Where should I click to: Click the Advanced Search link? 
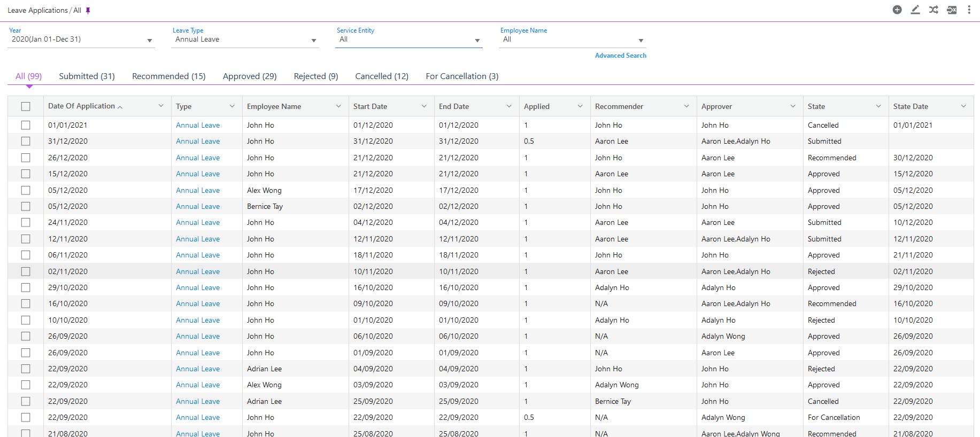pos(620,56)
